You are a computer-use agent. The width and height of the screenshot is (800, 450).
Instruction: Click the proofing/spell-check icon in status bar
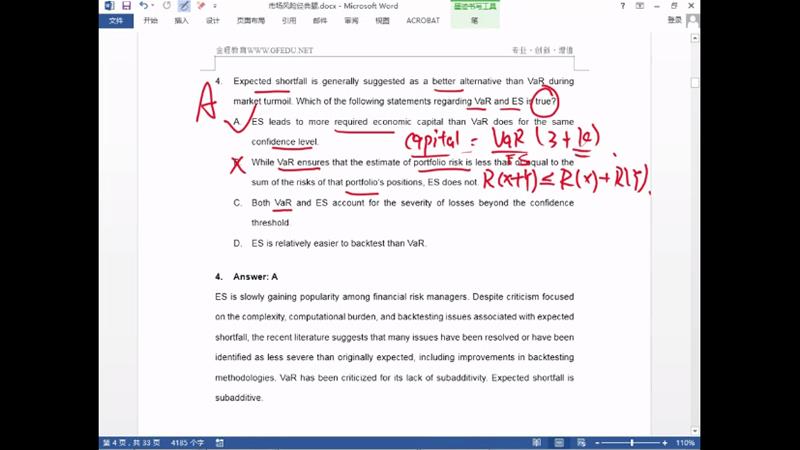[x=219, y=443]
